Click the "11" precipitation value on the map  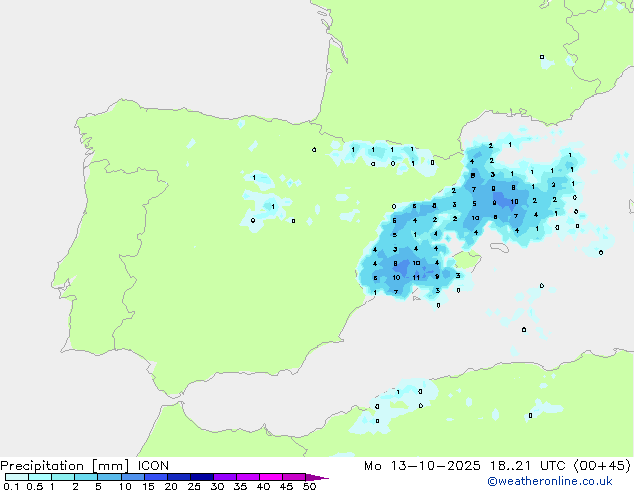pyautogui.click(x=416, y=277)
